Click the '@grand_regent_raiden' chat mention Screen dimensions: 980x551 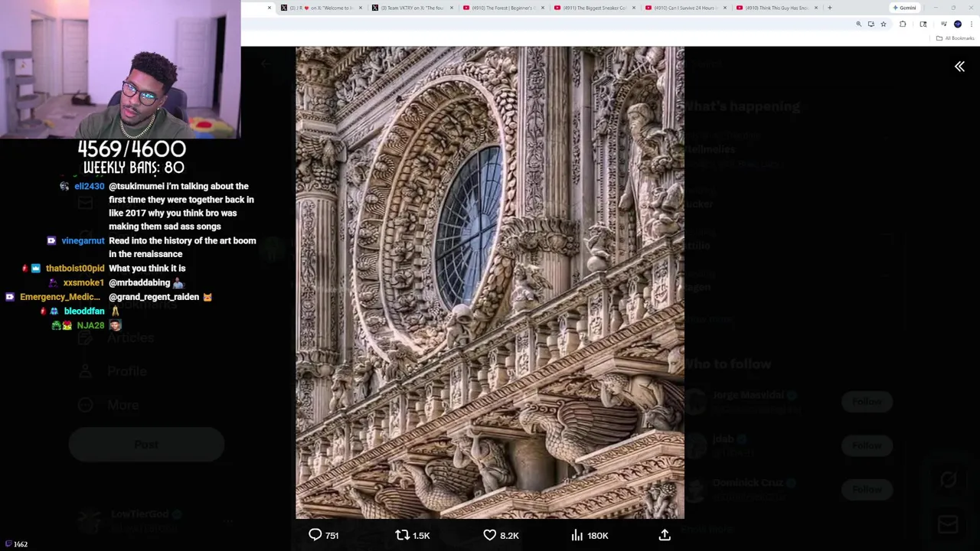tap(154, 297)
